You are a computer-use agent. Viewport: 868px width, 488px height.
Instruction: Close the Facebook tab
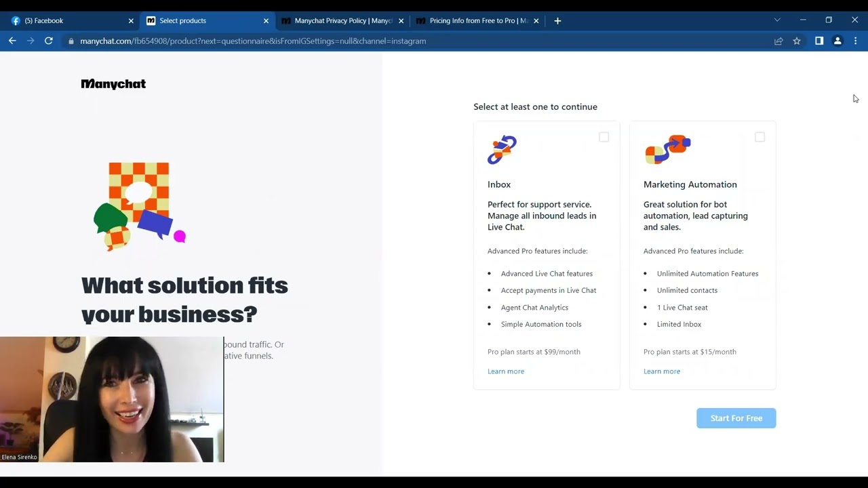131,21
